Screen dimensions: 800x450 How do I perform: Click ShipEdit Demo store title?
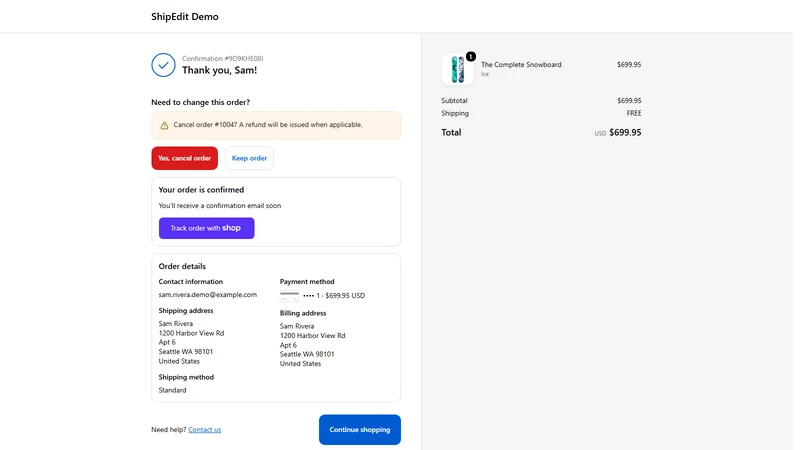tap(185, 17)
